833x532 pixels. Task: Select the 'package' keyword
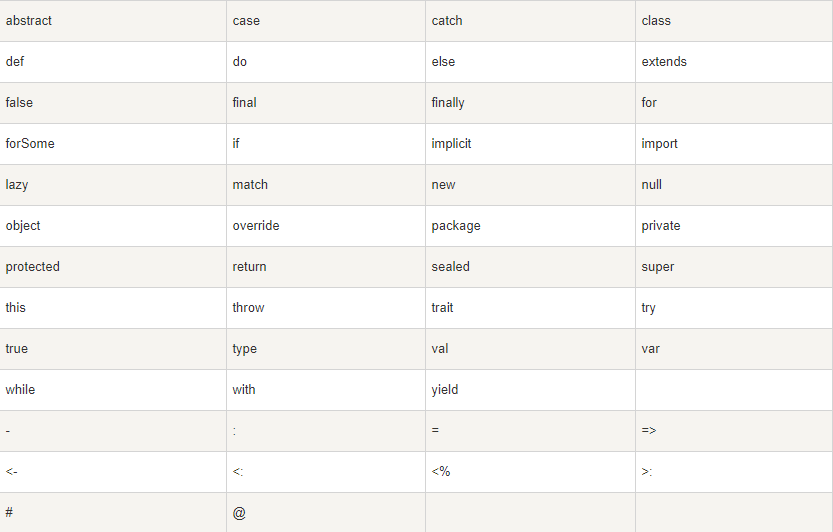click(456, 226)
